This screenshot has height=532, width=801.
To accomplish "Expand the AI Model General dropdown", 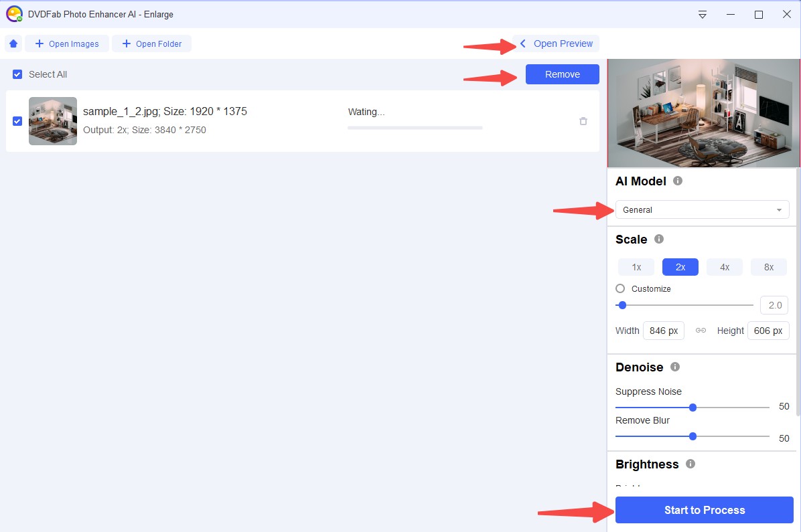I will (702, 209).
